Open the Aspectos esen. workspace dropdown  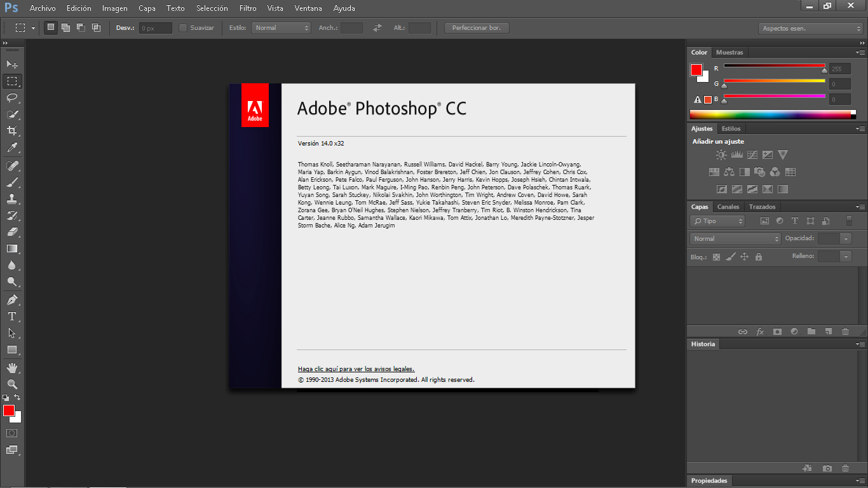(x=811, y=29)
